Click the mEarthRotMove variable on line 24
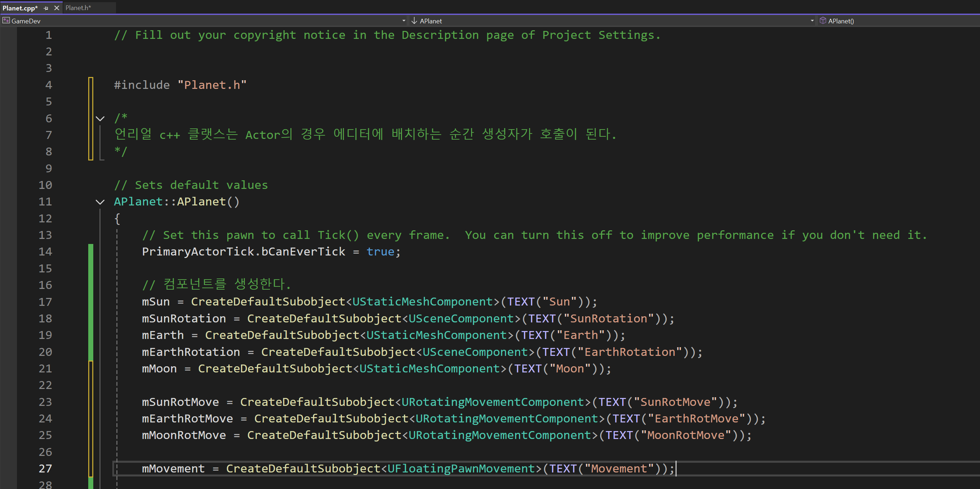The width and height of the screenshot is (980, 489). tap(188, 419)
